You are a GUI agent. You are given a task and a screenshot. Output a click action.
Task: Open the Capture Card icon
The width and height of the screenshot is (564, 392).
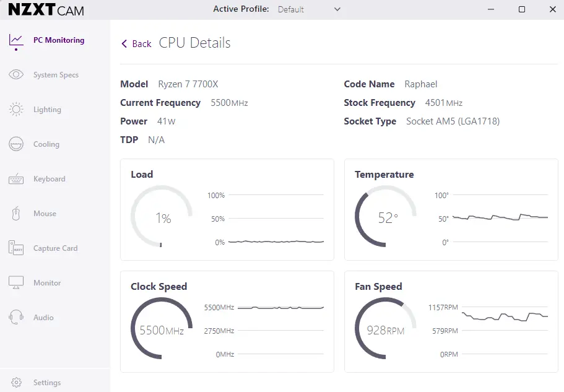pos(16,248)
